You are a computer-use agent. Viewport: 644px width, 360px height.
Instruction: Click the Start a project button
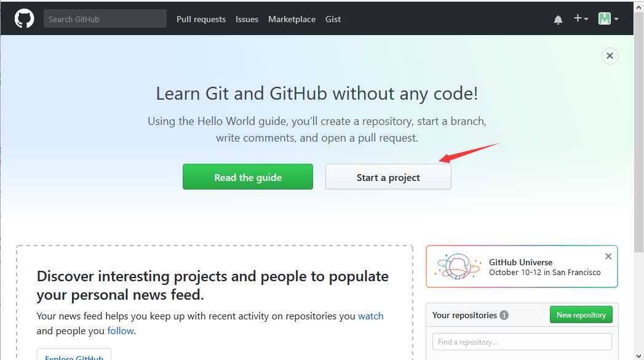click(x=388, y=177)
